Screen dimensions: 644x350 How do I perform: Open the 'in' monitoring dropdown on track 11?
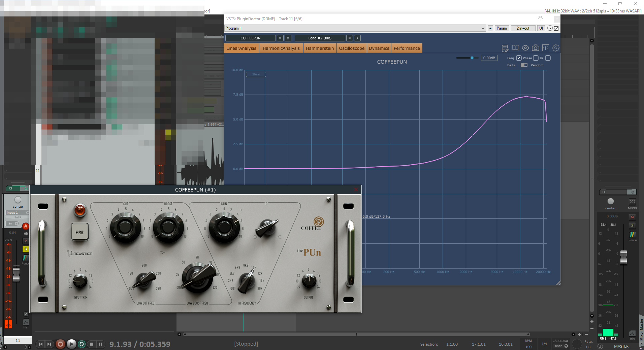point(12,223)
